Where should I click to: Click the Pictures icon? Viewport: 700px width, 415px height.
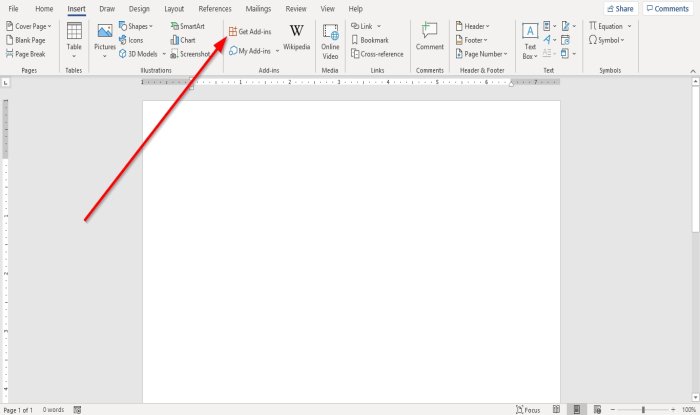tap(105, 31)
